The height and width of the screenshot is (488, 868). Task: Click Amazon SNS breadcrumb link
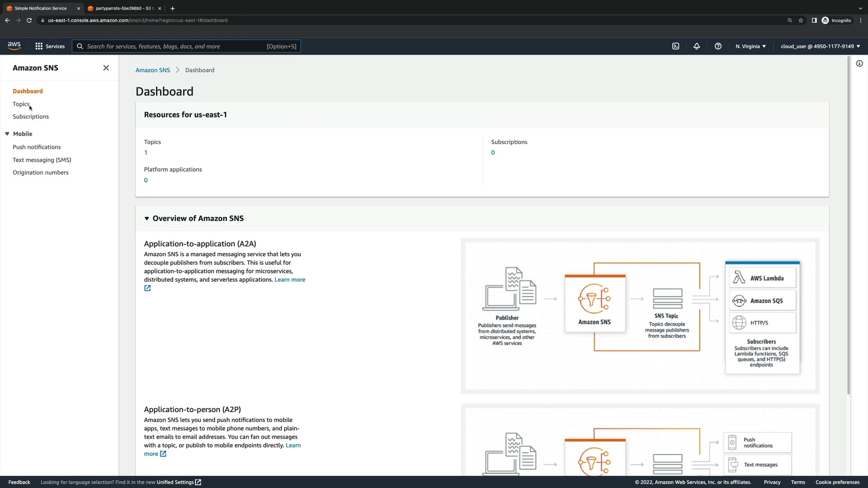pos(153,70)
